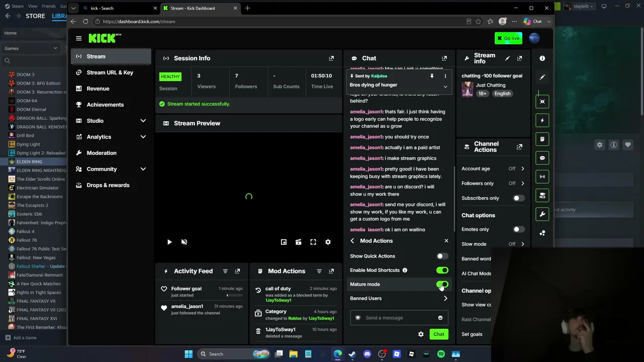
Task: Open the Banned Users list
Action: (x=399, y=299)
